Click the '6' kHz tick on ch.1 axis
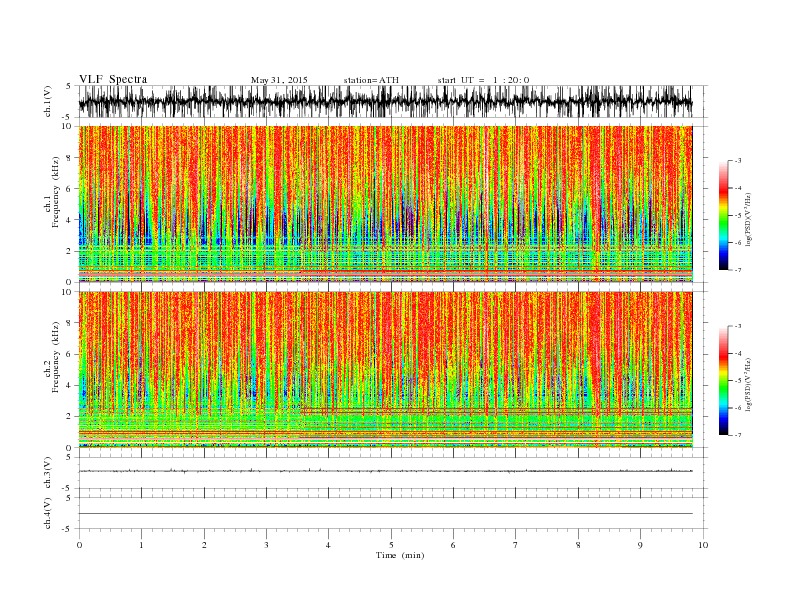 [69, 189]
